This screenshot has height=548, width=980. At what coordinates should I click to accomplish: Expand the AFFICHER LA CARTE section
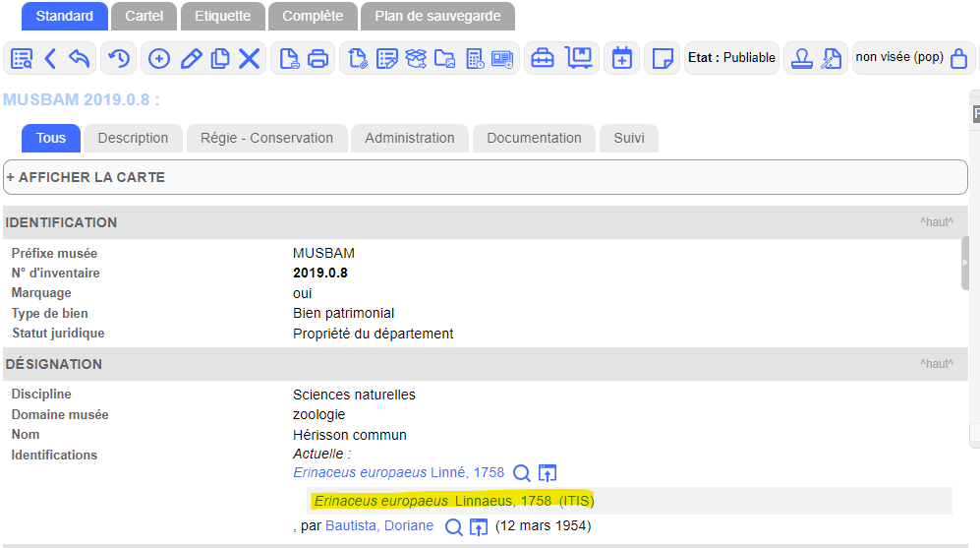coord(86,177)
